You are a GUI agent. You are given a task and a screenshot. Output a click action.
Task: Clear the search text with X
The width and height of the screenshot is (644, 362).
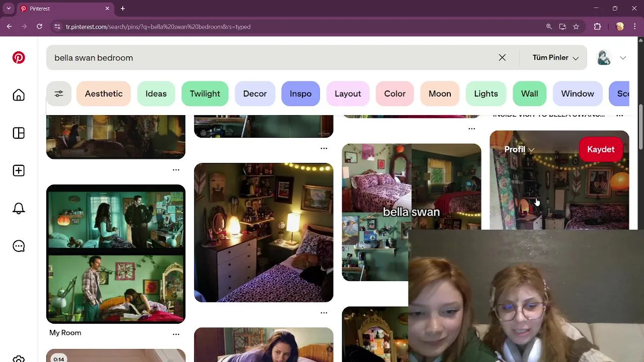point(502,57)
